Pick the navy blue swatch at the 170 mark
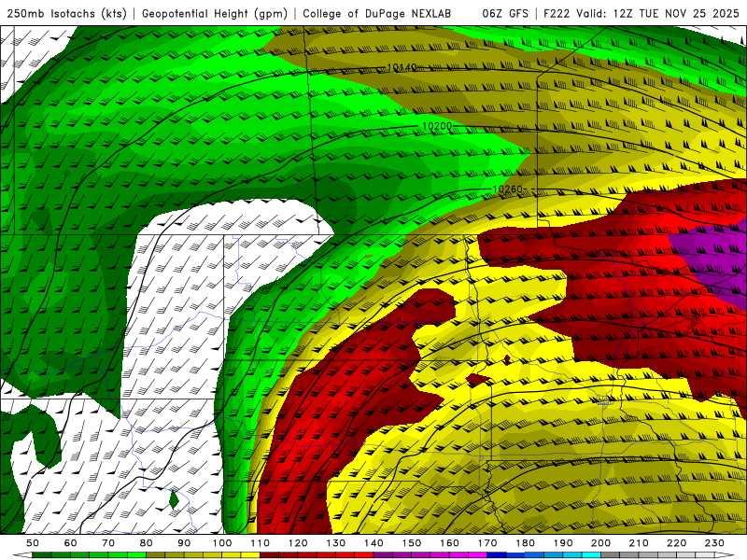This screenshot has height=560, width=747. [x=497, y=555]
